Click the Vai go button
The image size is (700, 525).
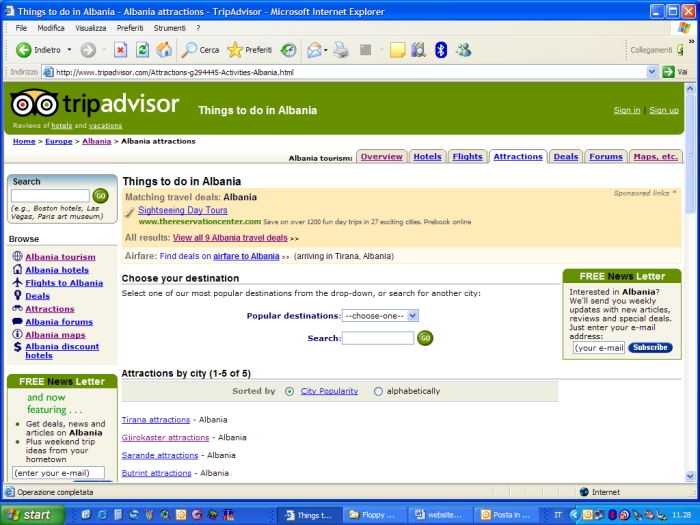pyautogui.click(x=675, y=72)
